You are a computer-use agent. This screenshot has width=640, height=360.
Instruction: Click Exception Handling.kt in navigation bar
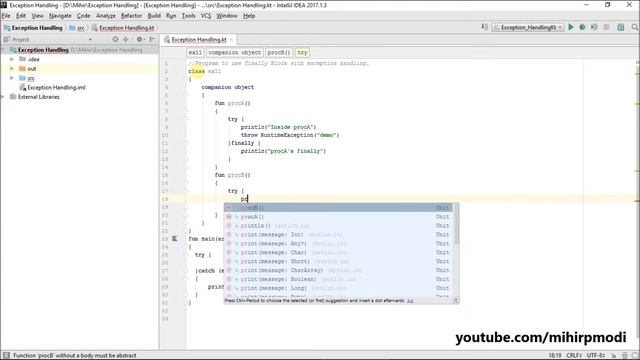point(123,28)
